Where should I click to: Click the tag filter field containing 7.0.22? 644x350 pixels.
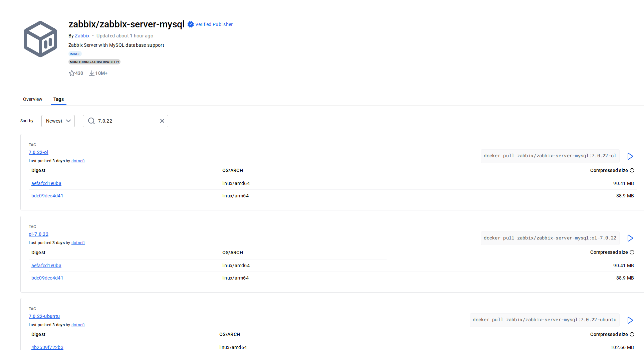point(127,121)
